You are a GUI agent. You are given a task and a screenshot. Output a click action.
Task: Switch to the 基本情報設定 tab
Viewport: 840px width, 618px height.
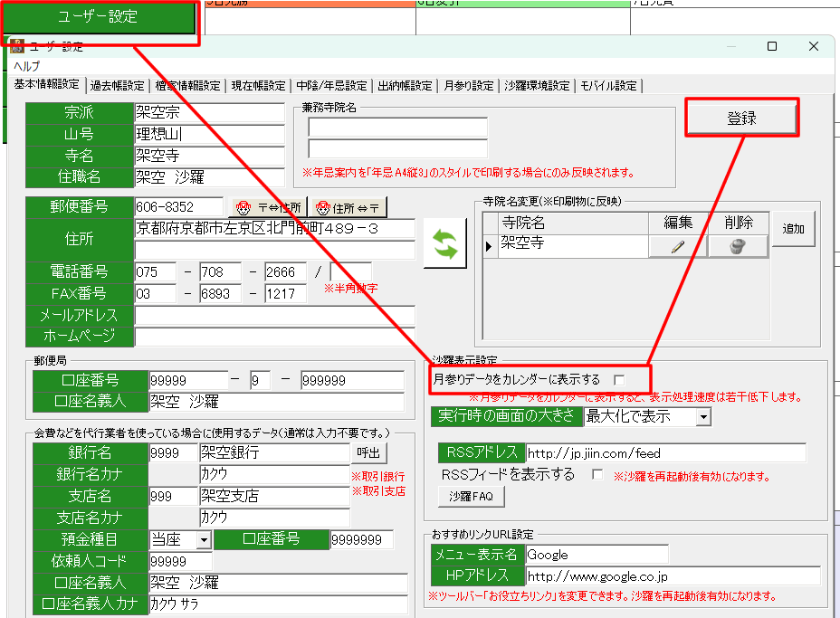46,85
